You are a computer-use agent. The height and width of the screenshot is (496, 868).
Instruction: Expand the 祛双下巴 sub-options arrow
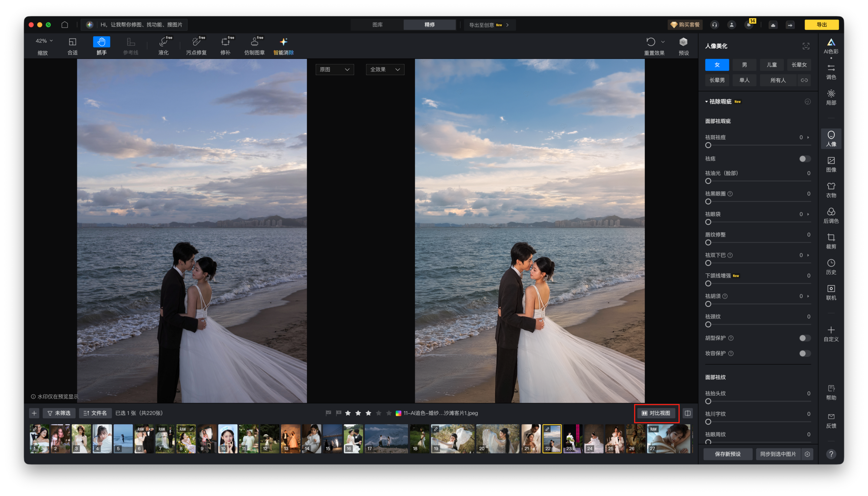click(808, 255)
